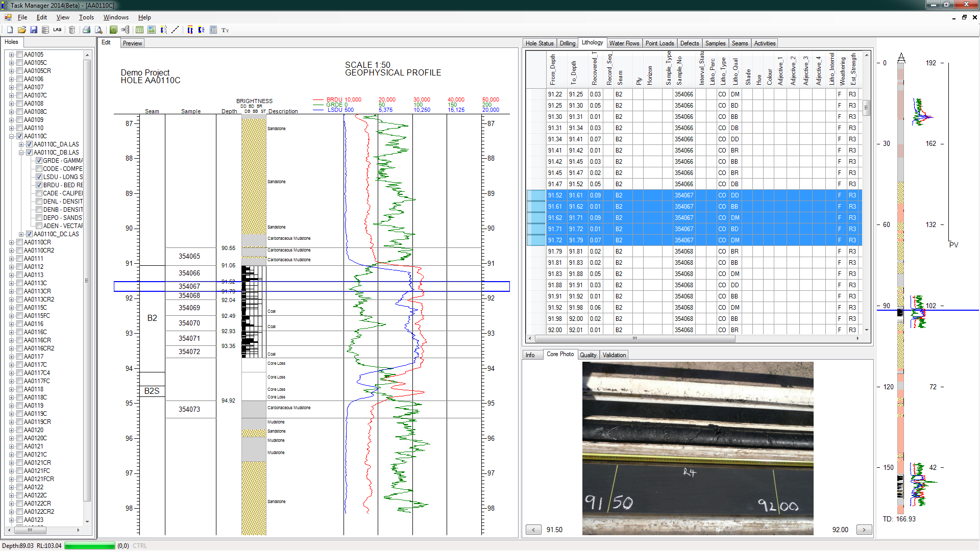
Task: Switch to the Water Flows tab
Action: point(624,43)
